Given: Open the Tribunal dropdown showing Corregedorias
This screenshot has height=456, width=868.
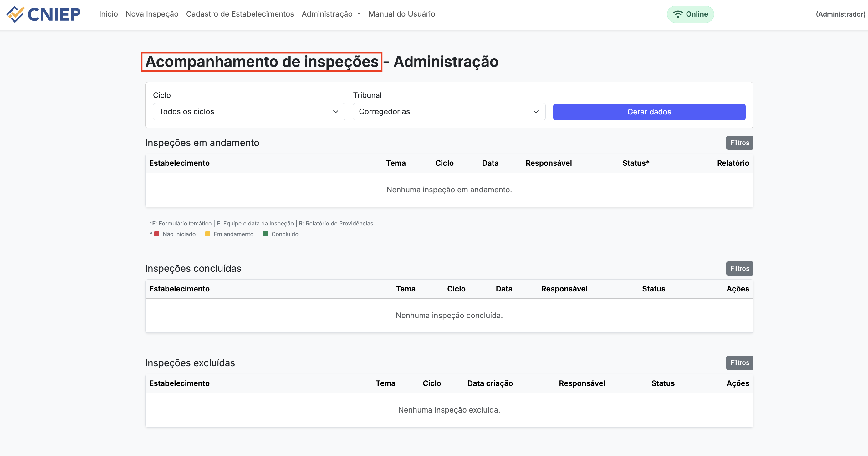Looking at the screenshot, I should point(449,111).
